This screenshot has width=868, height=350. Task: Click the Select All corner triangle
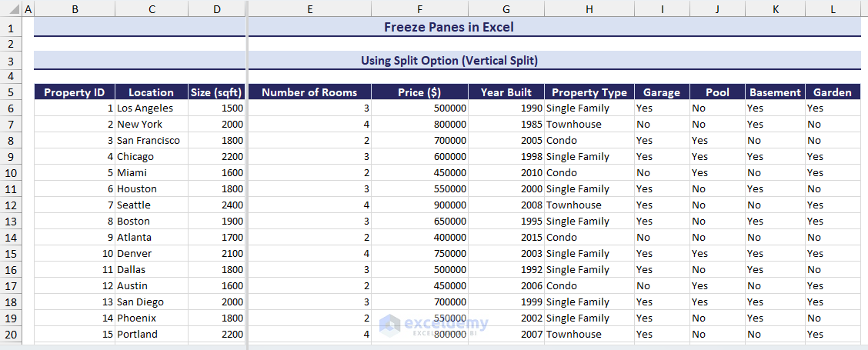[x=11, y=9]
